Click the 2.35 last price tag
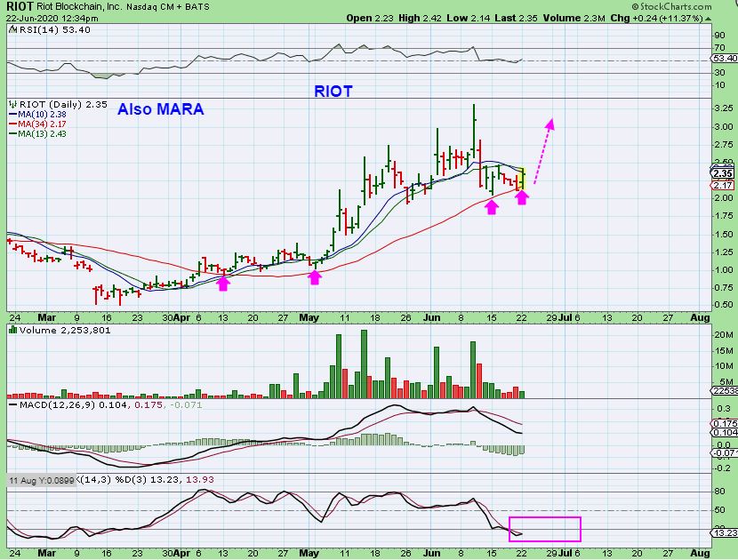 [x=723, y=173]
